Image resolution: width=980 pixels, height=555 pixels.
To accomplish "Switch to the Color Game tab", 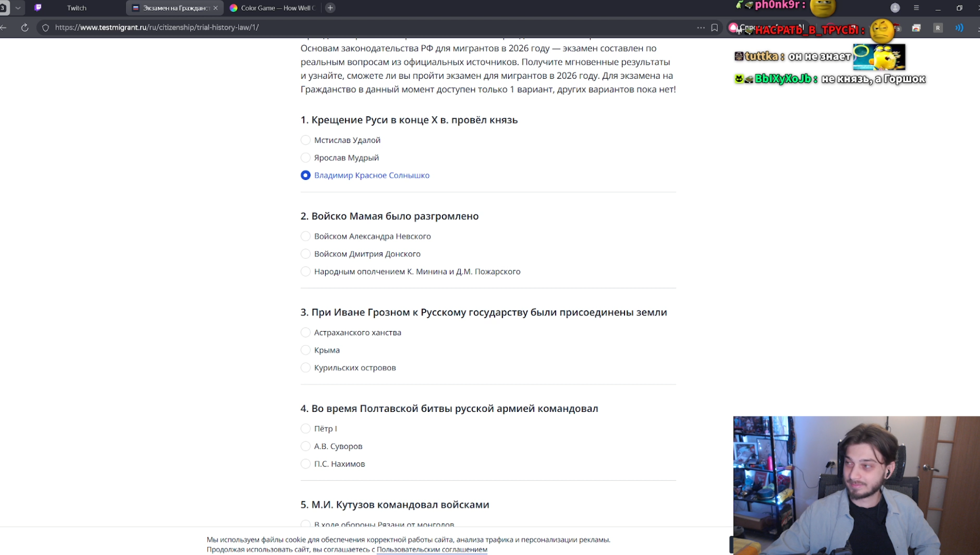I will [277, 8].
